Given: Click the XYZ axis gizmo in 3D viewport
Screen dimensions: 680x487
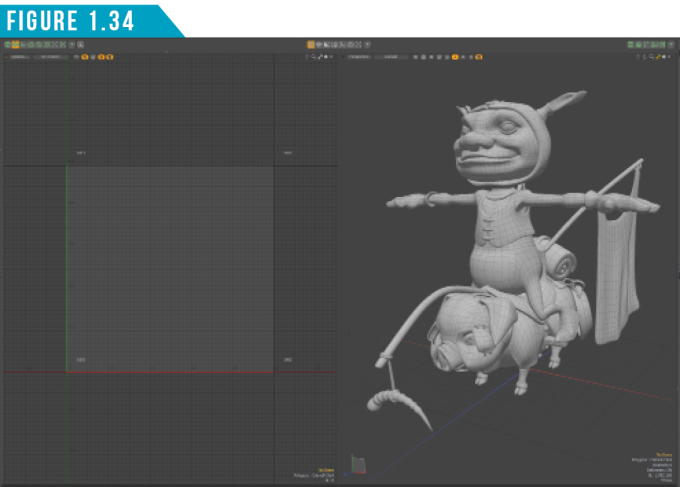Looking at the screenshot, I should pos(358,465).
